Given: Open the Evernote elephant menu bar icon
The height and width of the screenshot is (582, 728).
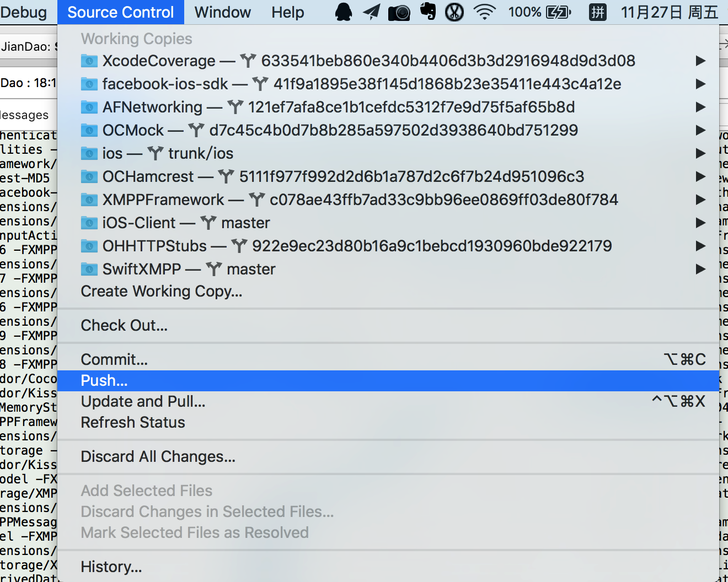Looking at the screenshot, I should 428,12.
